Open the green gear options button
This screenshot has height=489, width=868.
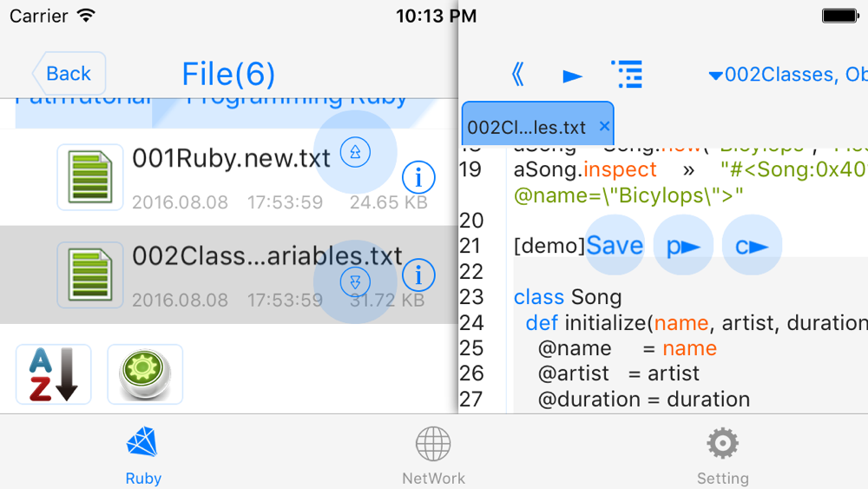(145, 374)
